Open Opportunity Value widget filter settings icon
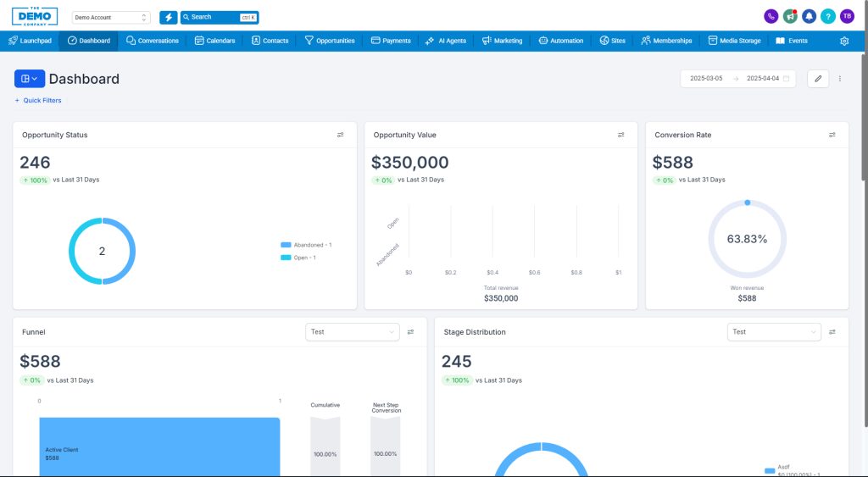The image size is (868, 477). (621, 135)
